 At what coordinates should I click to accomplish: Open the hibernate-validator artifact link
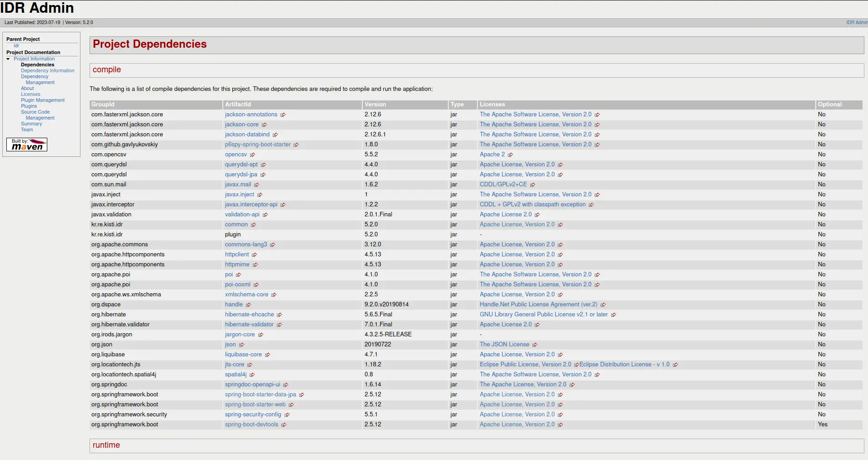coord(249,325)
